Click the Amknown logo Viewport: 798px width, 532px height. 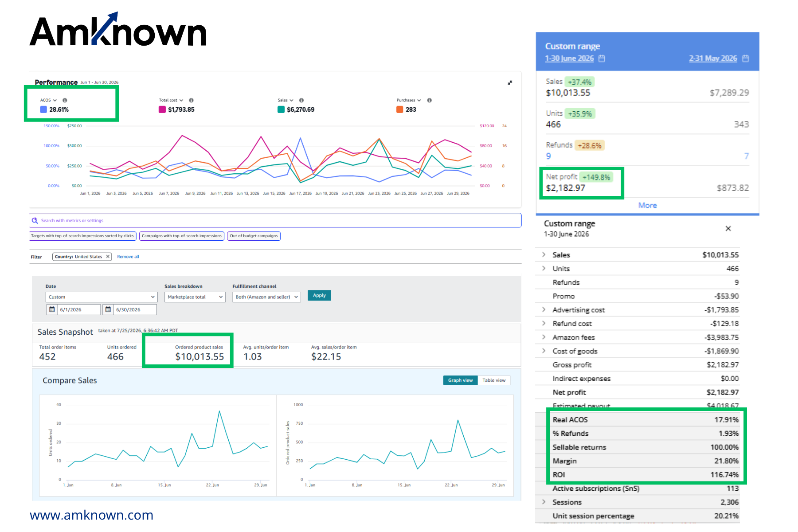point(118,30)
